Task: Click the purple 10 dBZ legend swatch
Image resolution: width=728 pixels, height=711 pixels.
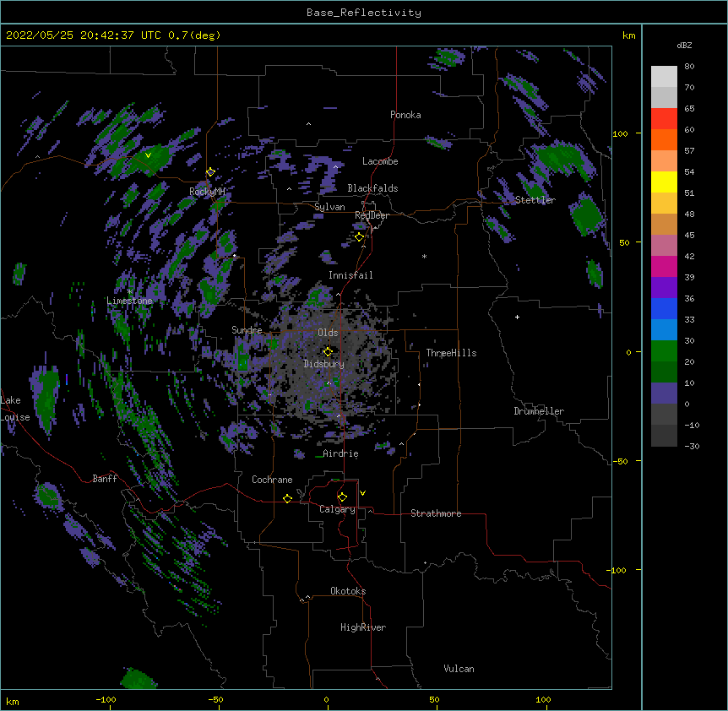Action: (x=664, y=393)
